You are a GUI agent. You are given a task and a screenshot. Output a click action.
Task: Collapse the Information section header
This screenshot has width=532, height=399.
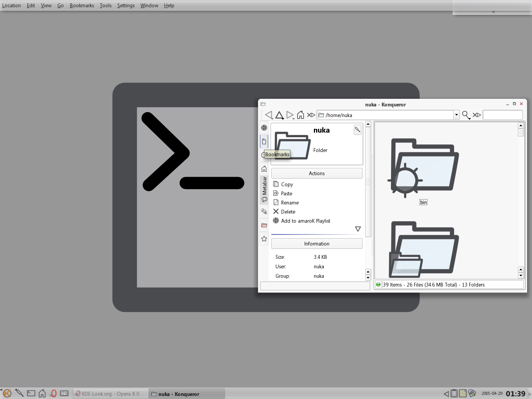[317, 244]
